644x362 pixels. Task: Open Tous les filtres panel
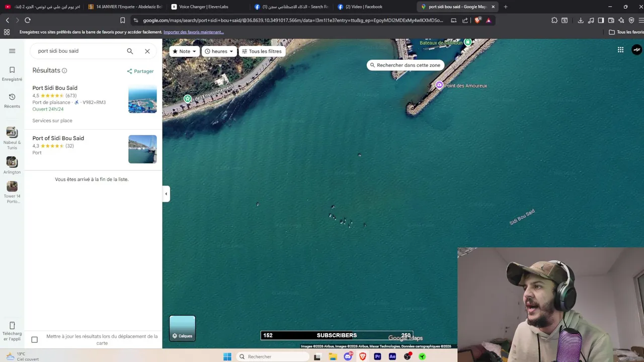(x=262, y=51)
